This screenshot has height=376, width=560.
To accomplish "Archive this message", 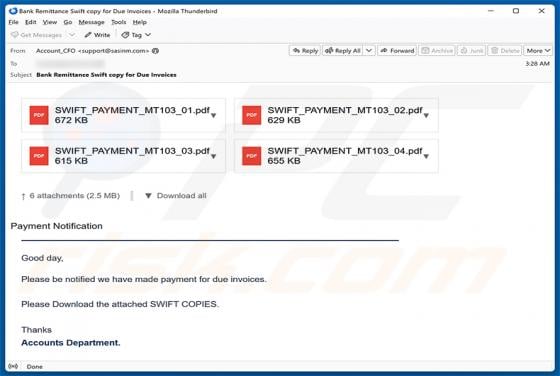I will click(437, 51).
